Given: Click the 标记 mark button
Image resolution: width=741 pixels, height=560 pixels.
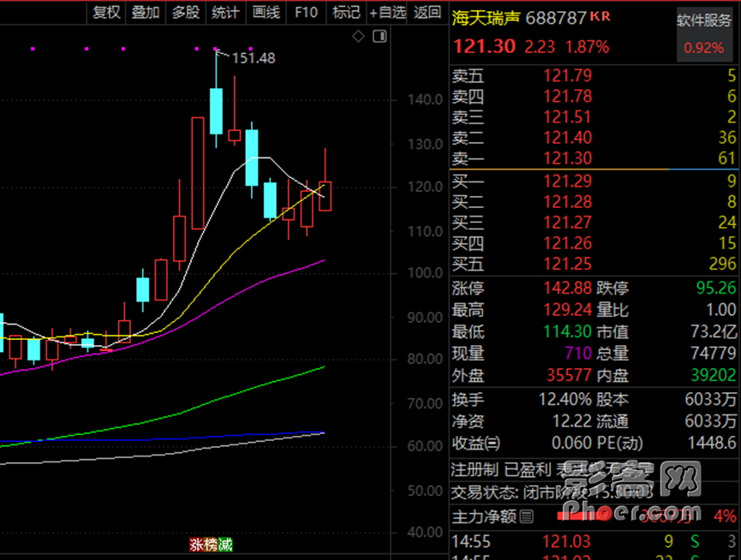Looking at the screenshot, I should [346, 13].
